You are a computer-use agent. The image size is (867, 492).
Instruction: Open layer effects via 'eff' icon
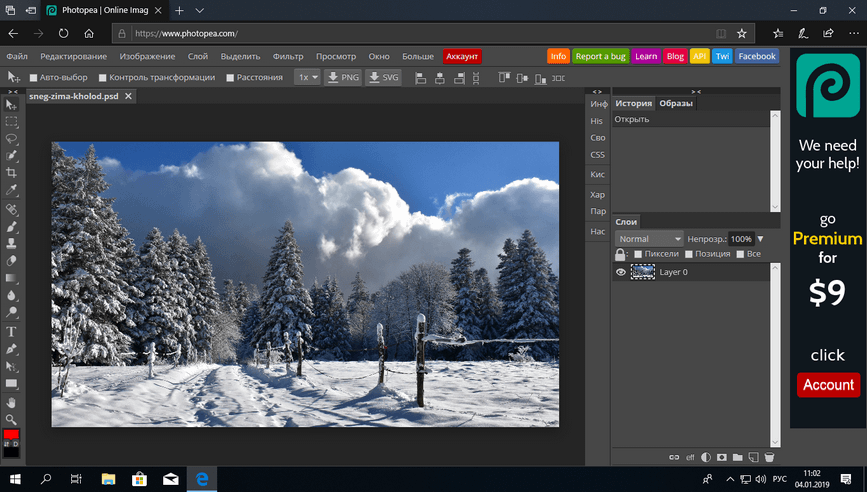tap(690, 457)
